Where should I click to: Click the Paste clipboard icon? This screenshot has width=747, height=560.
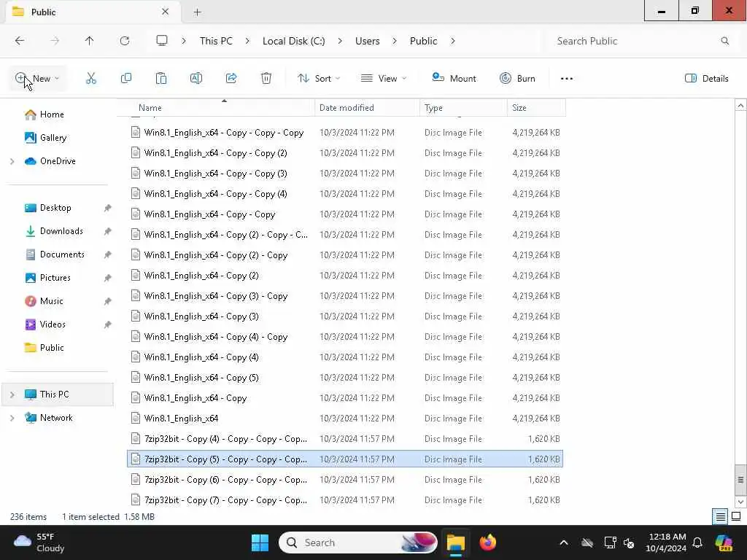click(161, 78)
